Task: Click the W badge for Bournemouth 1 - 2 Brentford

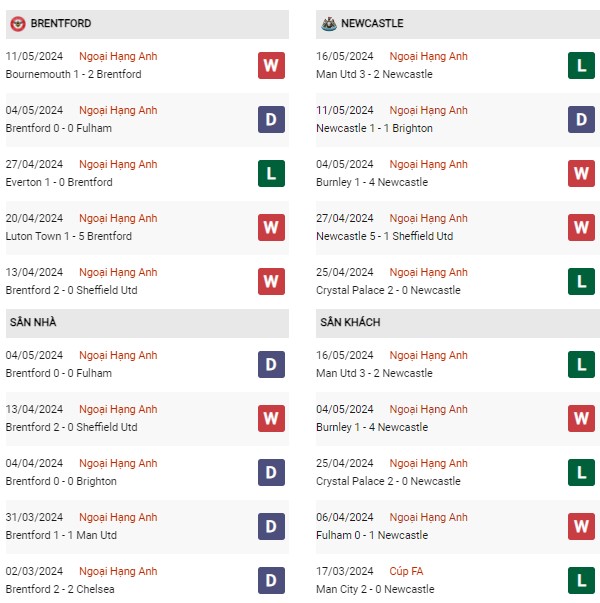Action: [271, 66]
